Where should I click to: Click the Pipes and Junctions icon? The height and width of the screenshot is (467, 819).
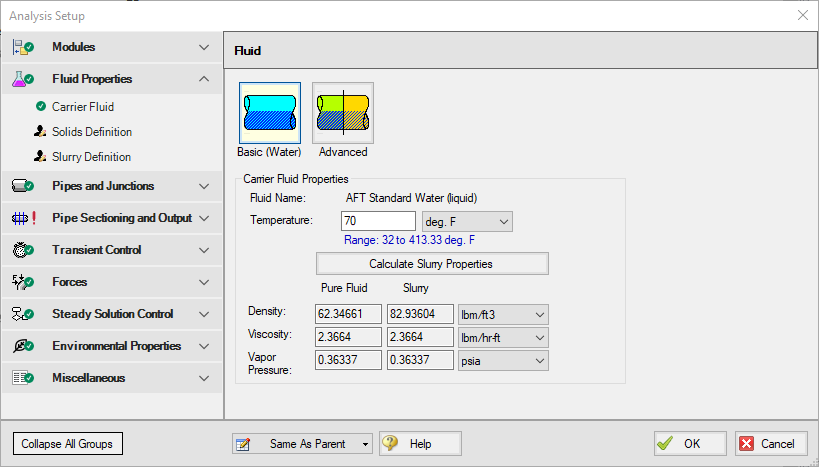point(23,186)
